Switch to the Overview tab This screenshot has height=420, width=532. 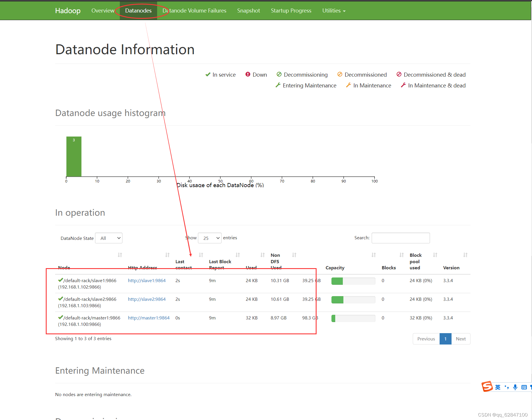pyautogui.click(x=103, y=11)
